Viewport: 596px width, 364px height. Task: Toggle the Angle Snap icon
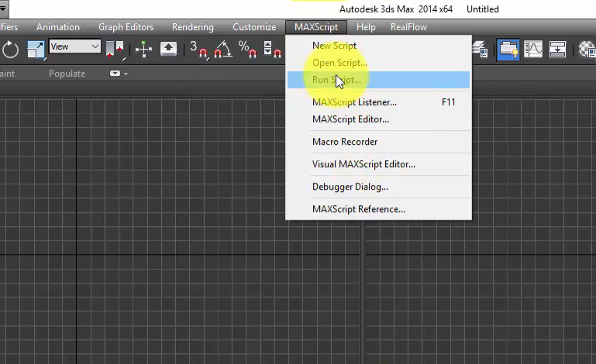tap(222, 50)
